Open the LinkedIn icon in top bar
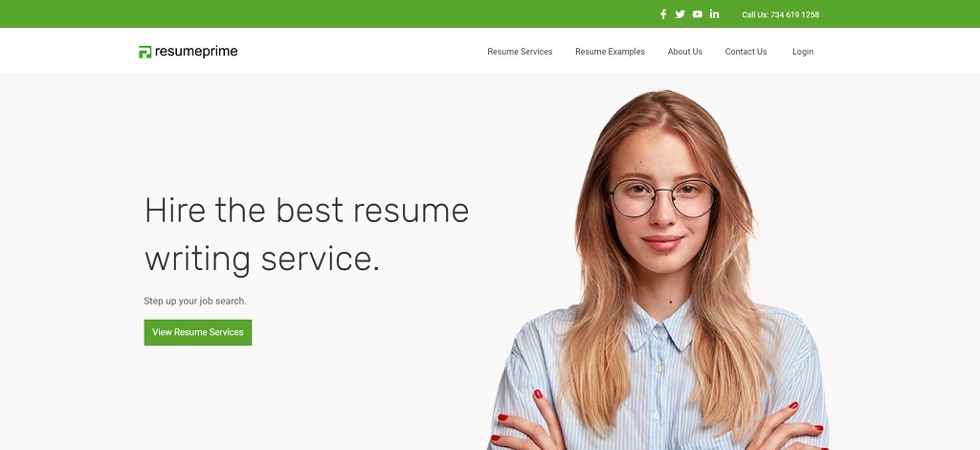Image resolution: width=980 pixels, height=450 pixels. click(714, 13)
